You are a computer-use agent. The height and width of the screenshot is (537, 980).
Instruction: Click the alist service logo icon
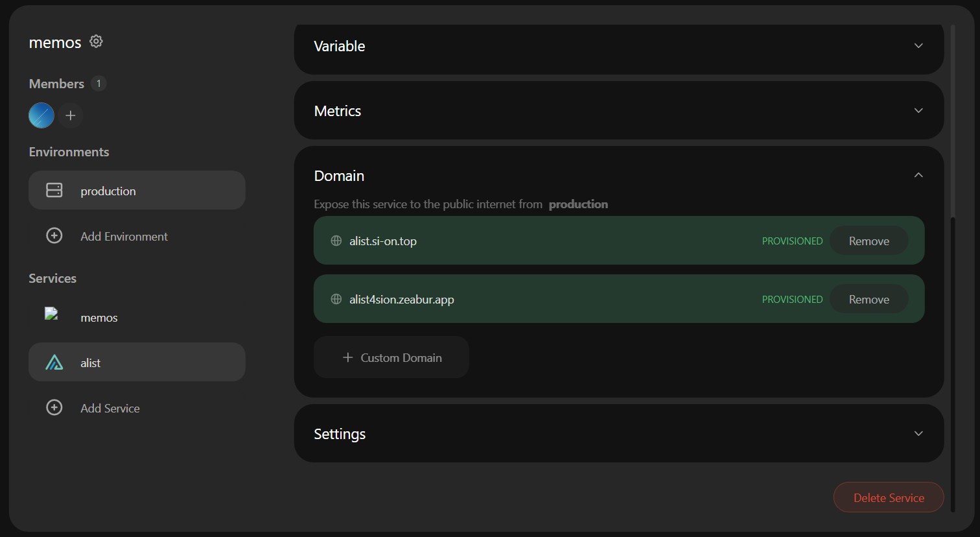point(54,362)
